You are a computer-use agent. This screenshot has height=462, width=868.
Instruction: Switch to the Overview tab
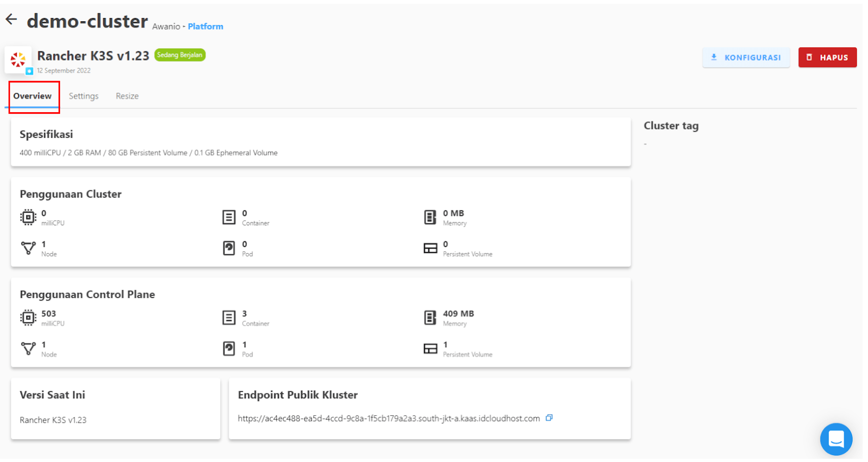(32, 96)
